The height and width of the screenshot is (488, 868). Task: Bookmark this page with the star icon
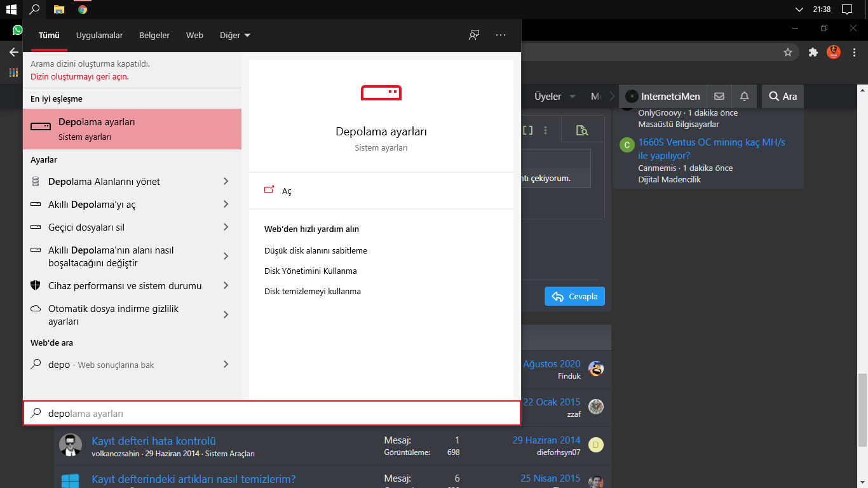(x=788, y=52)
